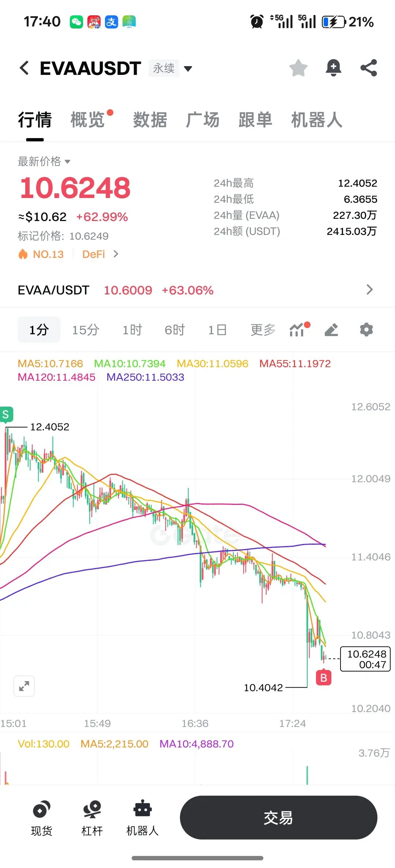Expand 更多 timeframe options
The height and width of the screenshot is (868, 395).
[x=263, y=330]
